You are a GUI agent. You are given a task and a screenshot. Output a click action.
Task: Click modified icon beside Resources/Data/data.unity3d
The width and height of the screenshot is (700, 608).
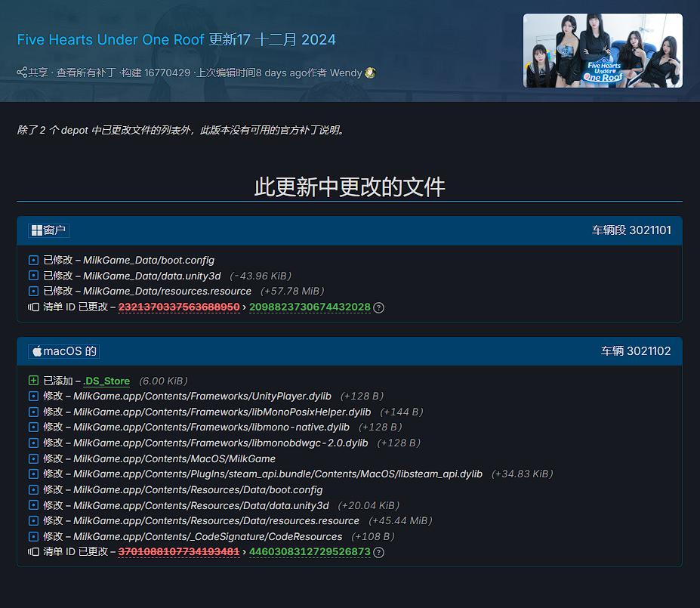[x=33, y=505]
